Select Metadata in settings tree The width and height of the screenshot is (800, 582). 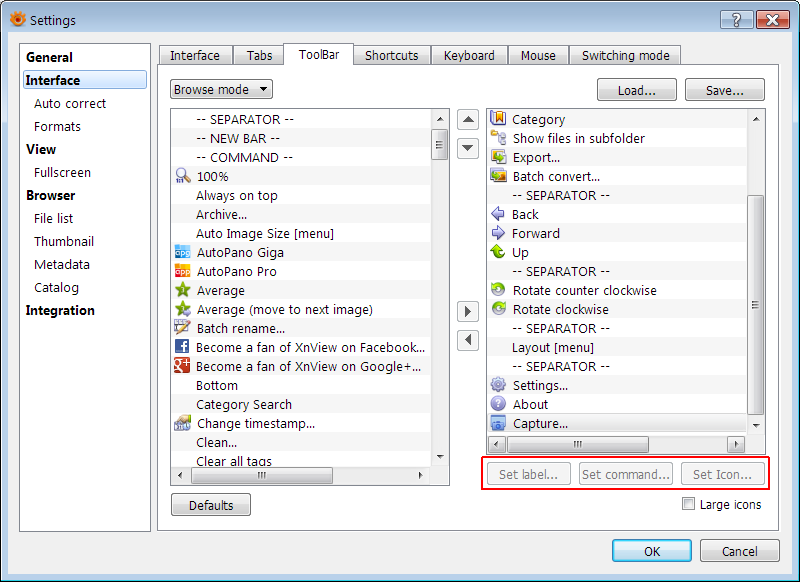pos(62,264)
